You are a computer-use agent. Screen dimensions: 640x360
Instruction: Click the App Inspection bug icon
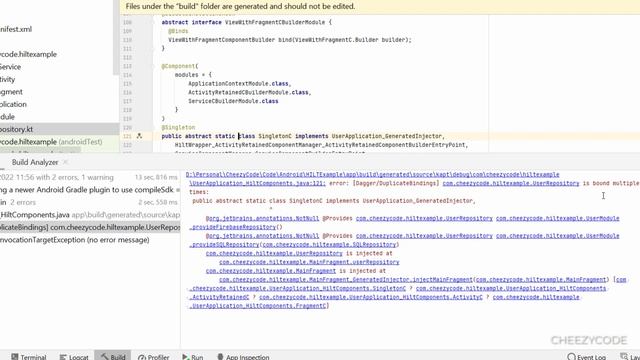click(220, 357)
